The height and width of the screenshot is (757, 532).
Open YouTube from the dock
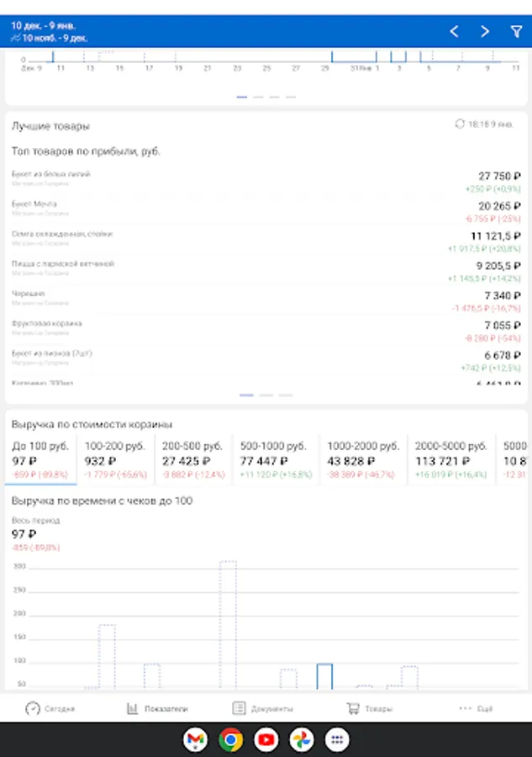click(x=266, y=740)
